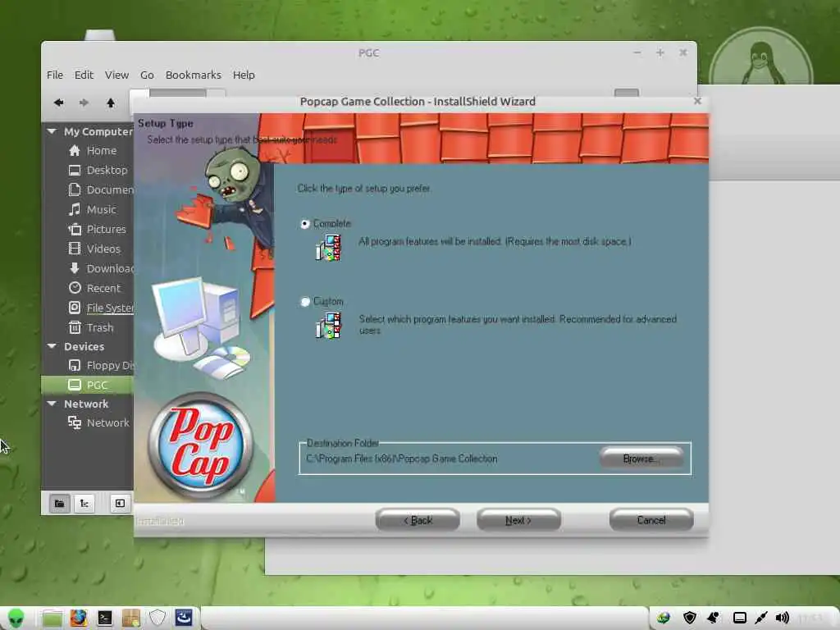Close the InstallShield Wizard dialog
The height and width of the screenshot is (630, 840).
697,101
